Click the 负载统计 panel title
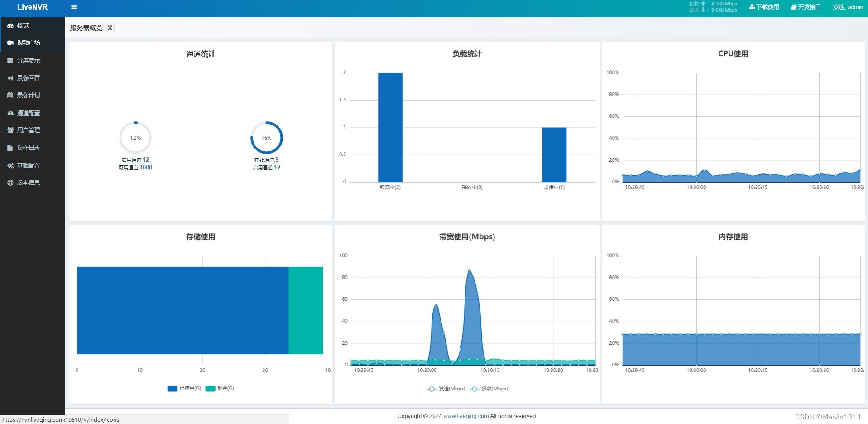Image resolution: width=868 pixels, height=424 pixels. [467, 54]
